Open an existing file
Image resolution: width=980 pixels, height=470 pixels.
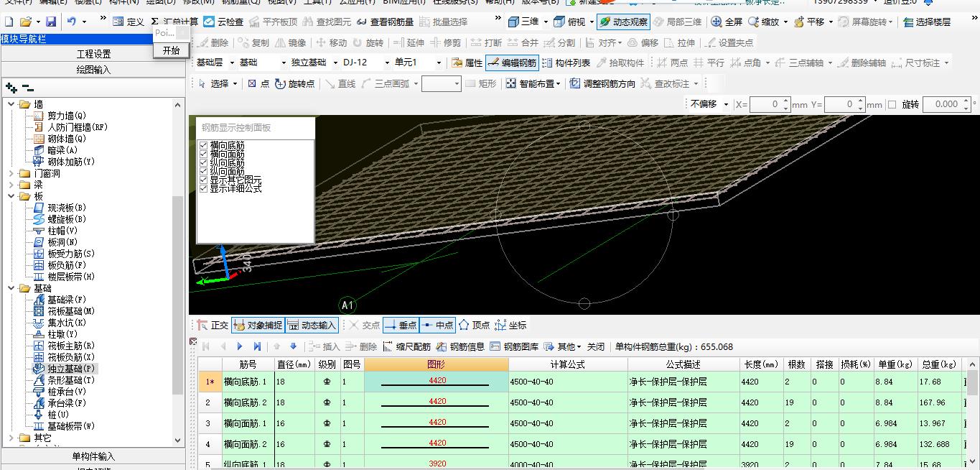pos(25,22)
